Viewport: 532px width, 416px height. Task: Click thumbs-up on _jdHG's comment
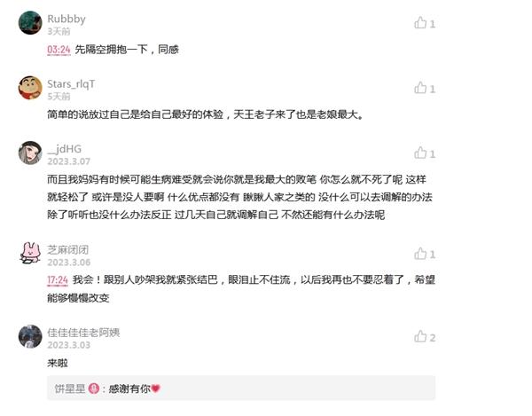420,153
